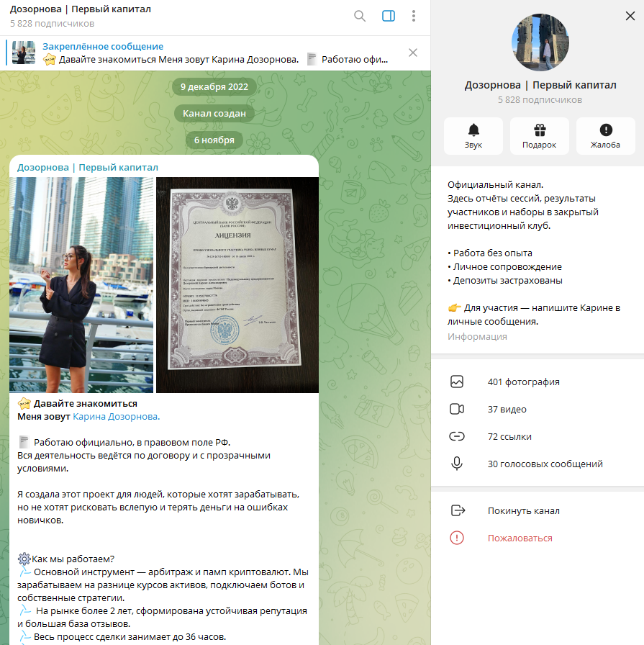The image size is (644, 645).
Task: Click the red Пожаловаться option
Action: (520, 538)
